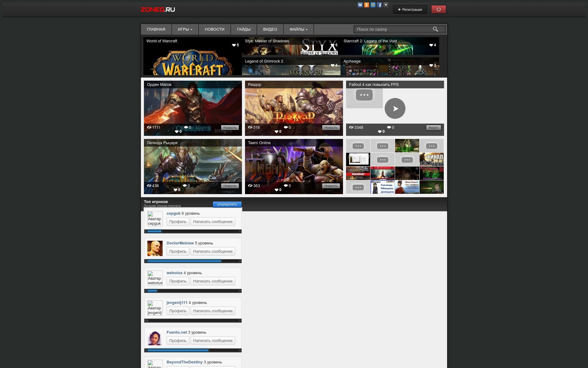Open Starcraft 2: Legacy of the Void banner
This screenshot has width=588, height=368.
coord(390,46)
